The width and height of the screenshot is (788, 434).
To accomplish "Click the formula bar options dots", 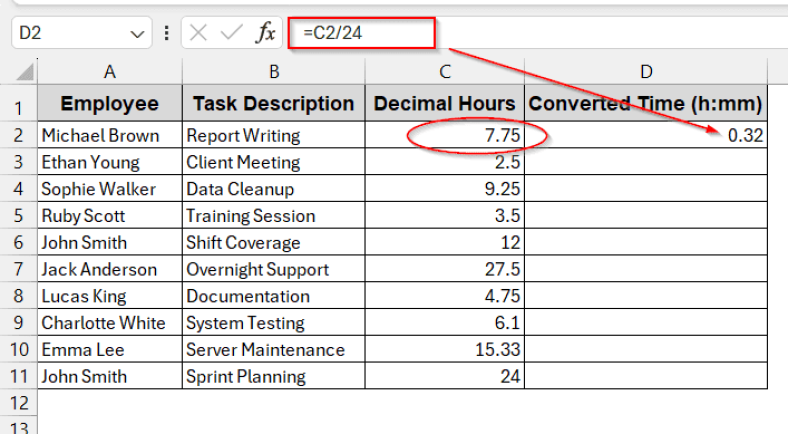I will click(x=166, y=33).
